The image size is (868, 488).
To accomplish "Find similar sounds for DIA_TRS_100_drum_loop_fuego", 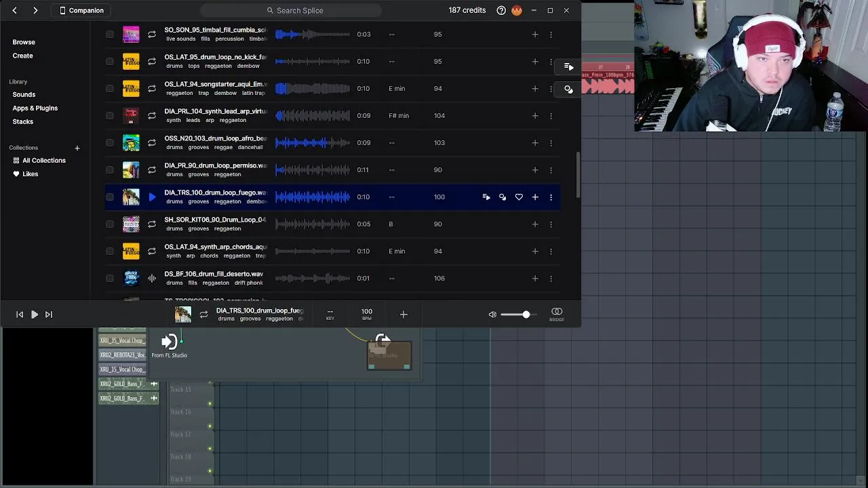I will 502,197.
